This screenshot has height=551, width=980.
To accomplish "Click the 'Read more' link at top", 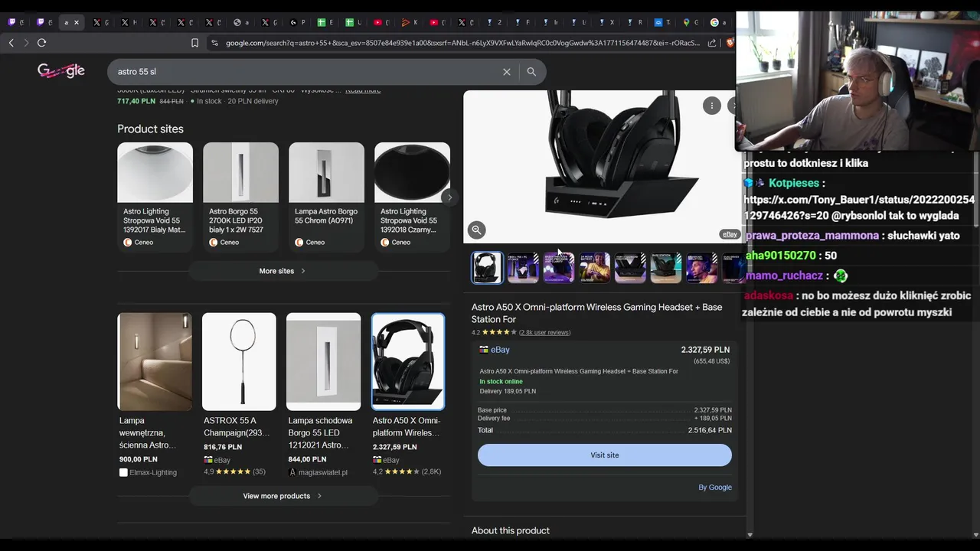I will click(363, 91).
